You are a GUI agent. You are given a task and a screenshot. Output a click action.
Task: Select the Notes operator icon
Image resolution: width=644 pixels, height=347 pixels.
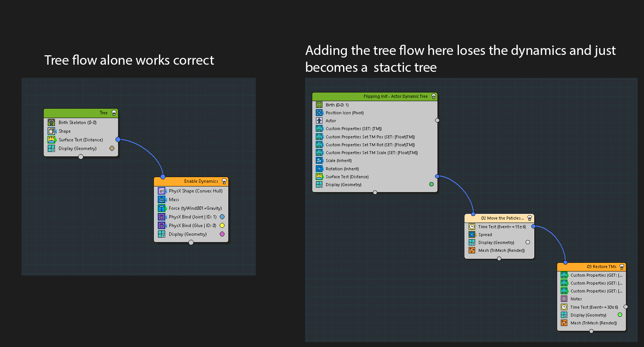(x=564, y=299)
